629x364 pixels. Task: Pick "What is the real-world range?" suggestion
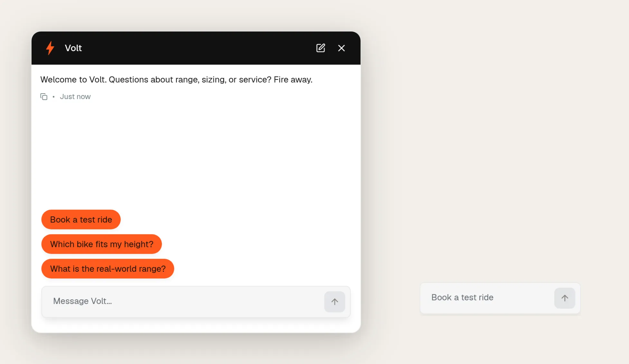click(108, 268)
